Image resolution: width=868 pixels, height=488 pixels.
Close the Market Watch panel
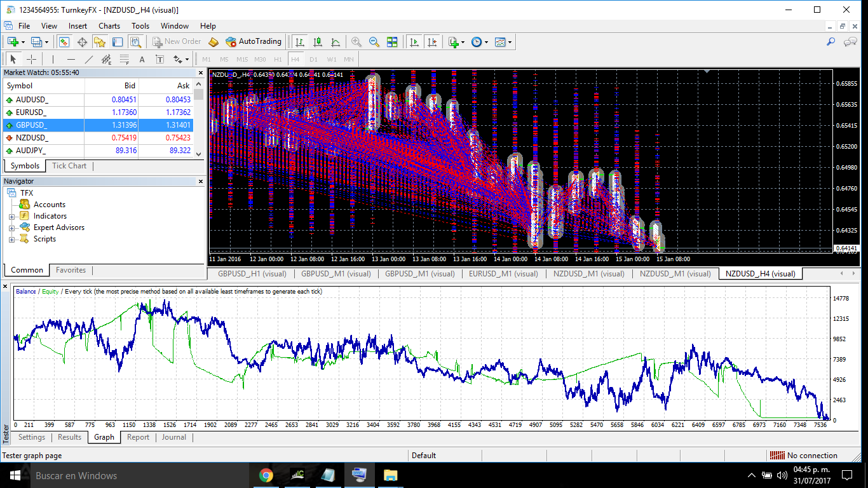(x=201, y=72)
